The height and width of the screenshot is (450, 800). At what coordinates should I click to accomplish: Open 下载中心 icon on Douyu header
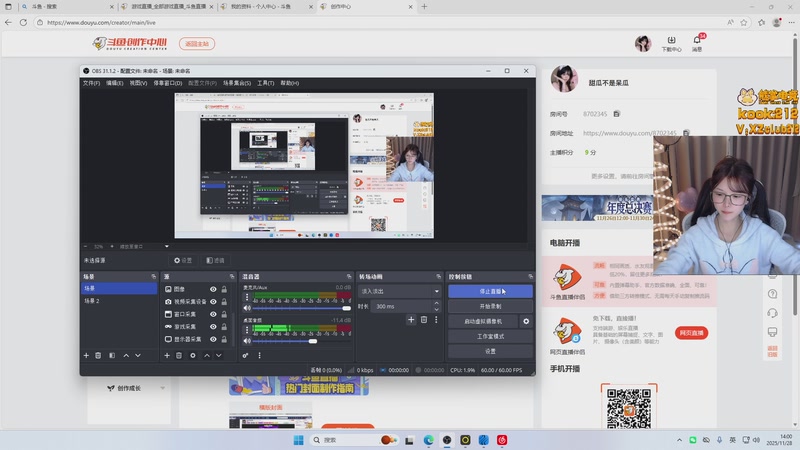tap(671, 43)
